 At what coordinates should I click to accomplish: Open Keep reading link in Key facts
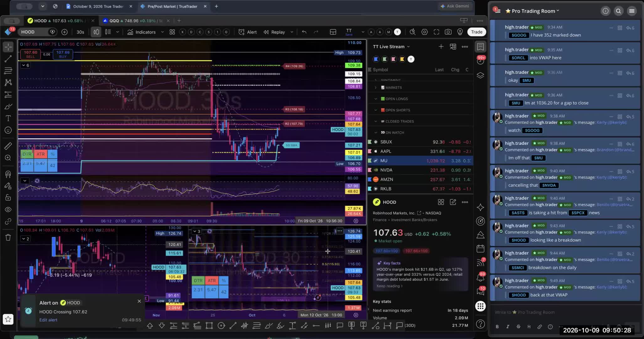pos(389,286)
